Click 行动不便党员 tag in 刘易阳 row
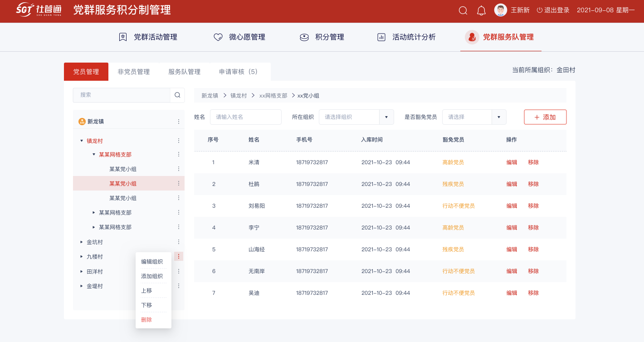Image resolution: width=644 pixels, height=342 pixels. click(x=459, y=206)
